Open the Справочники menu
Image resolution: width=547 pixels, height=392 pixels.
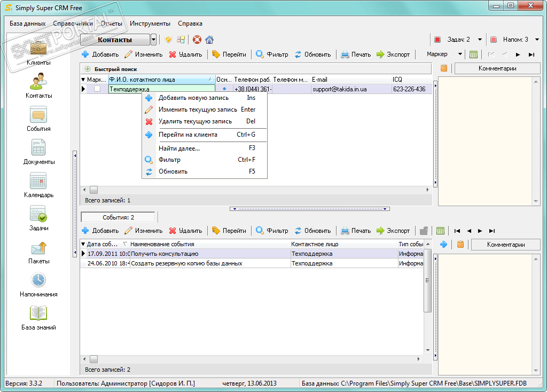click(73, 23)
